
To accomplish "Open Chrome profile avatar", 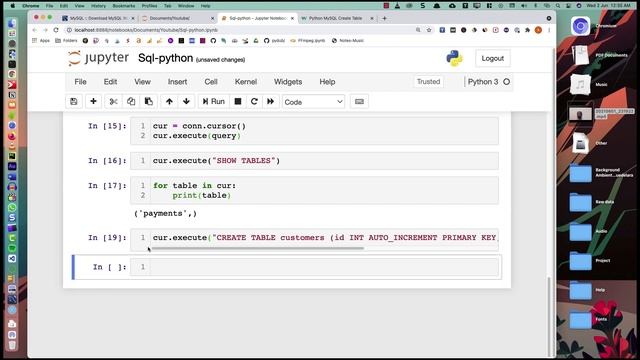I will pyautogui.click(x=538, y=30).
